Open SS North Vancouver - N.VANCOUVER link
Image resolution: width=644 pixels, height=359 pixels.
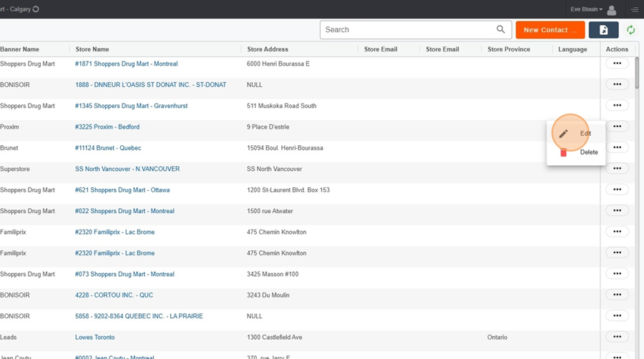pyautogui.click(x=127, y=169)
